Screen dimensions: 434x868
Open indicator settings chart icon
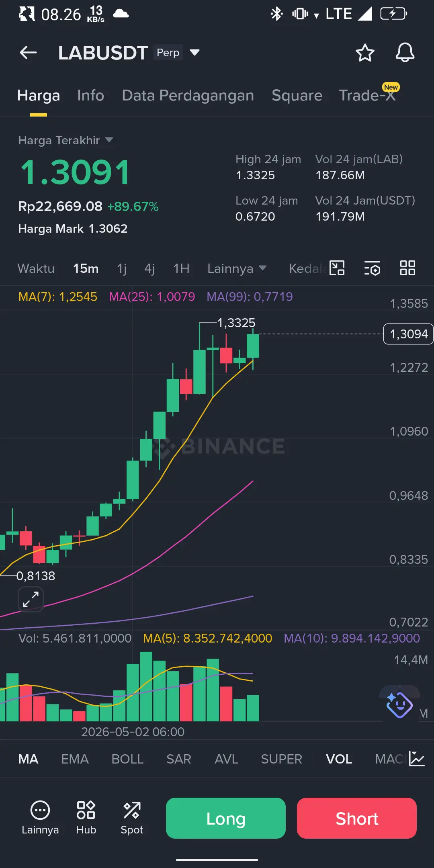pyautogui.click(x=417, y=759)
